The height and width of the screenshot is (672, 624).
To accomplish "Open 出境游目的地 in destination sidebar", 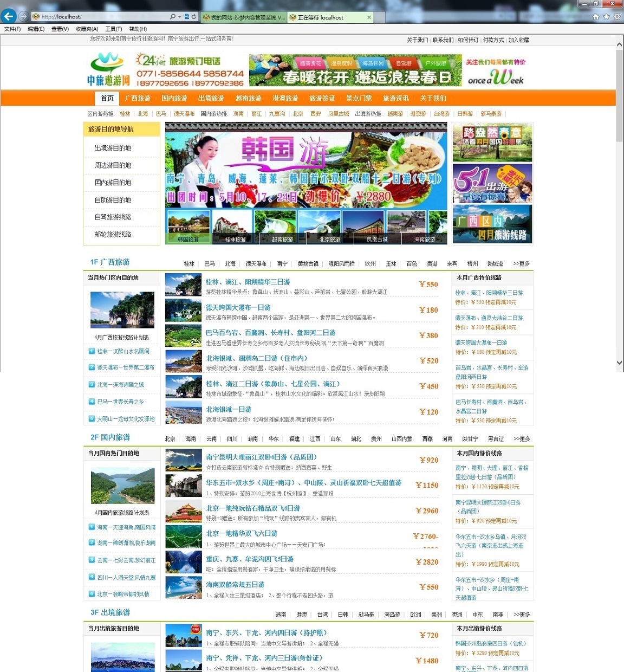I will 113,148.
